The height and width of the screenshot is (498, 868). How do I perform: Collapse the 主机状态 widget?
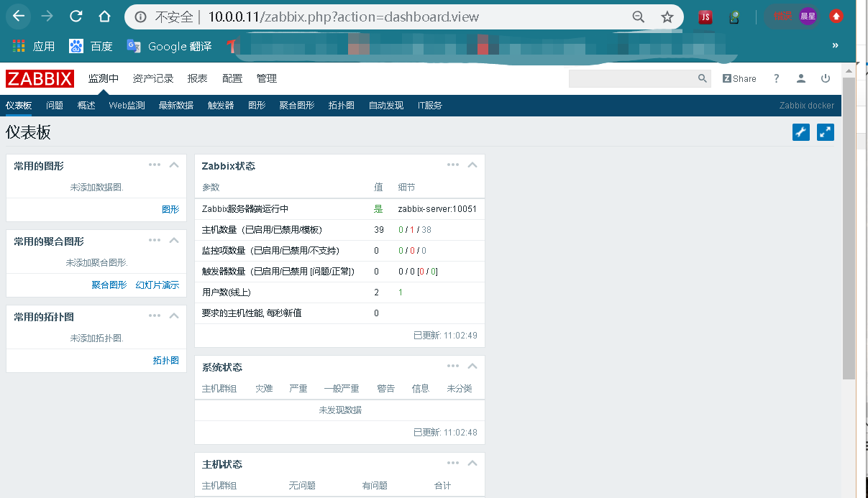click(x=472, y=463)
